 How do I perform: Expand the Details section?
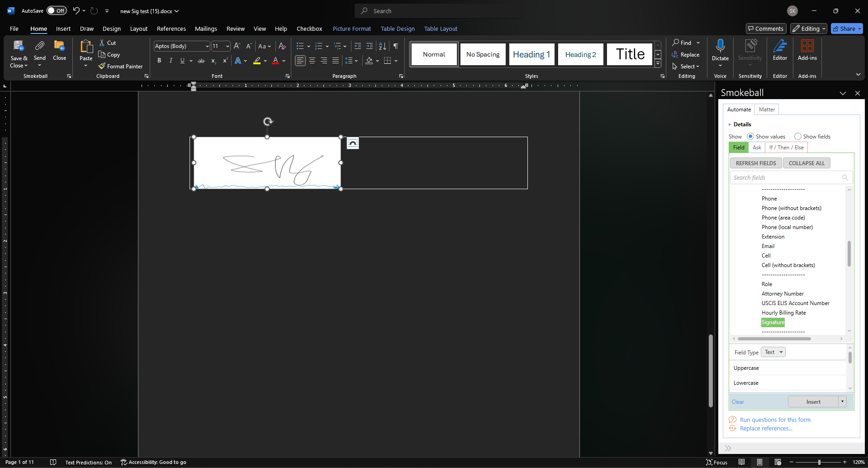[730, 124]
